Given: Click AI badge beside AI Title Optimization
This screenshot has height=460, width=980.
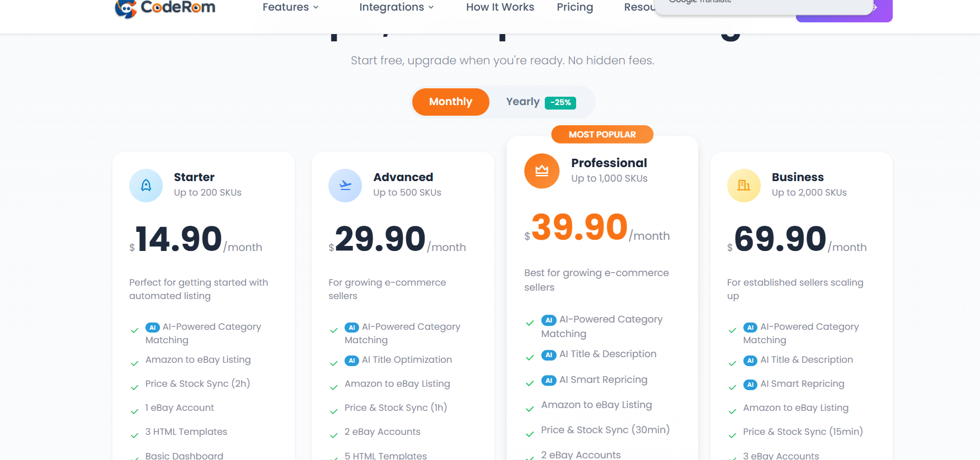Looking at the screenshot, I should (x=352, y=361).
